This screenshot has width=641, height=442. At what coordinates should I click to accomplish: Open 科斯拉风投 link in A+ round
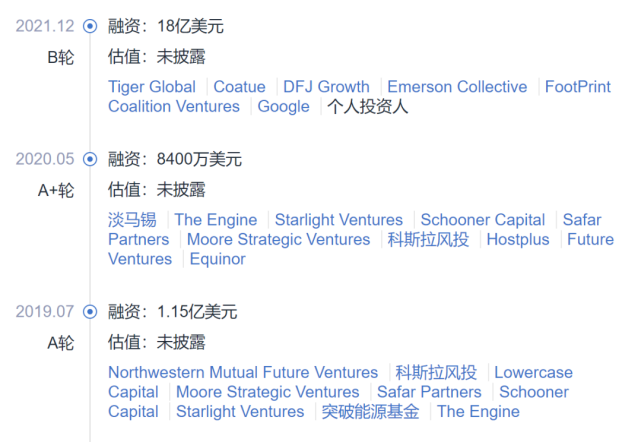(x=428, y=240)
